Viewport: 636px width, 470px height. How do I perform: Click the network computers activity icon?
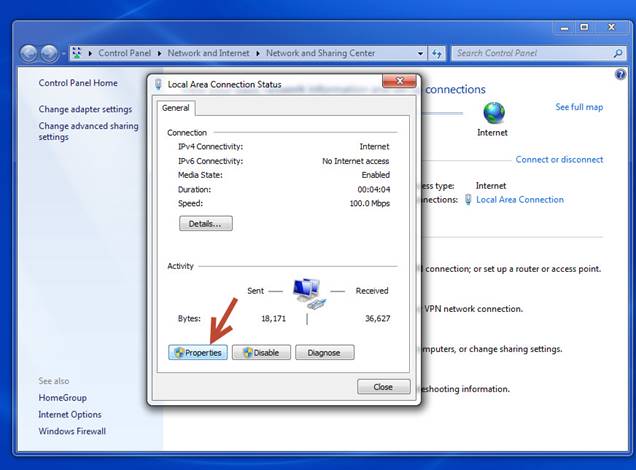click(308, 292)
